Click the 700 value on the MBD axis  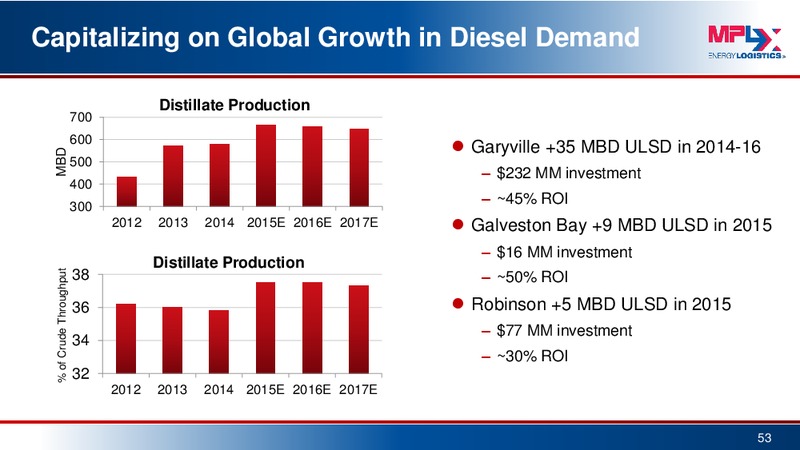point(81,117)
